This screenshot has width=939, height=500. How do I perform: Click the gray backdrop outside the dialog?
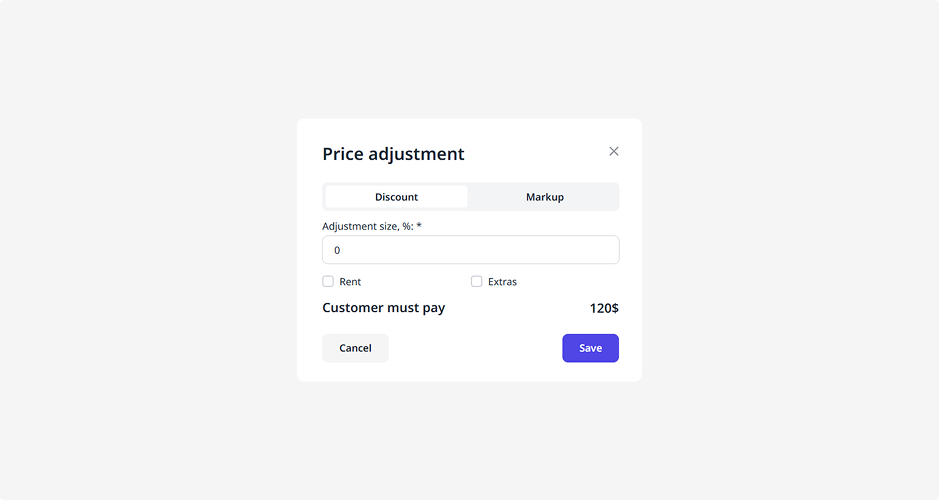coord(150,250)
